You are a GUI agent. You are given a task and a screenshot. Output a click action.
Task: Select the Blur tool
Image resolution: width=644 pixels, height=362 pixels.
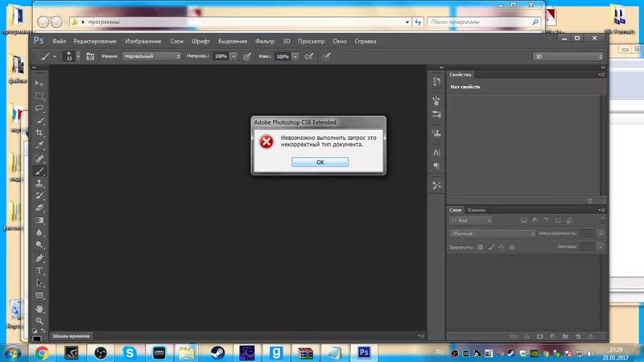[x=39, y=232]
